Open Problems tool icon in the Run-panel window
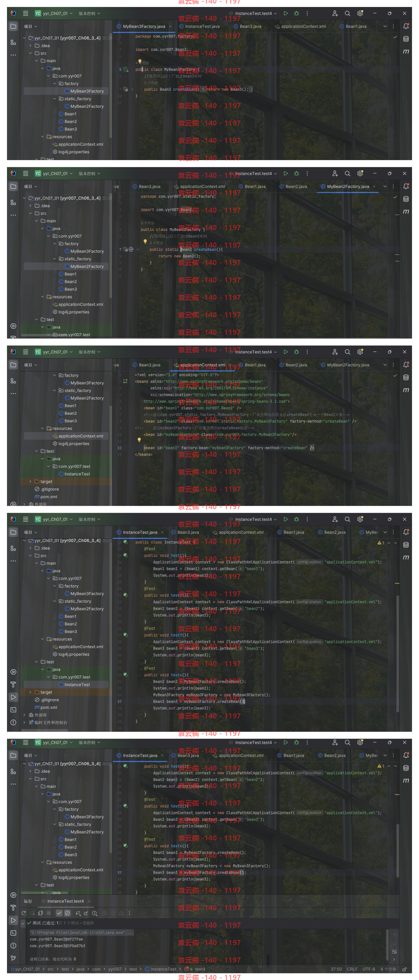Viewport: 419px width, 980px height. pyautogui.click(x=13, y=945)
